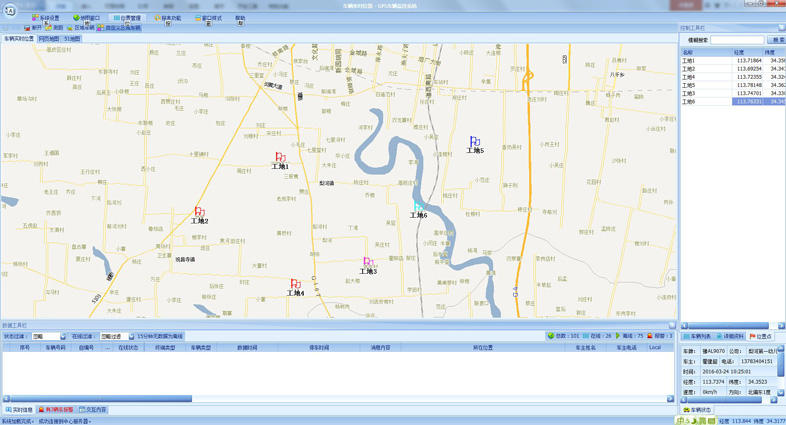The height and width of the screenshot is (425, 786).
Task: Click the application logo button top-left
Action: click(x=9, y=10)
